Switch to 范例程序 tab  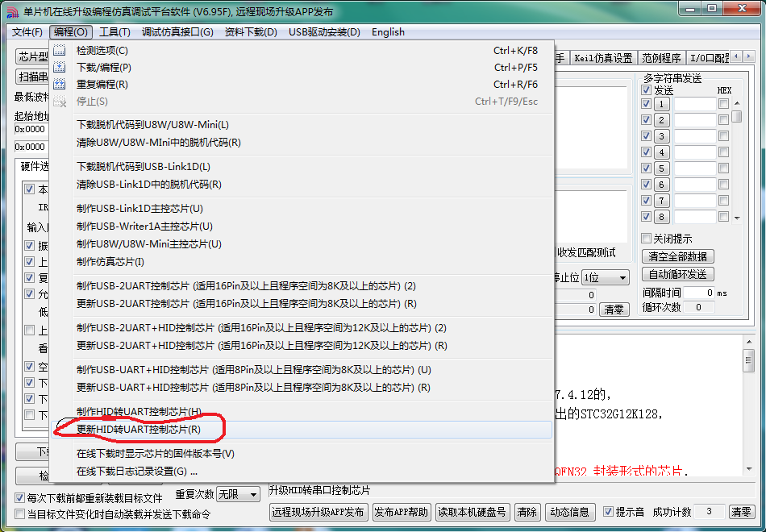[x=661, y=58]
